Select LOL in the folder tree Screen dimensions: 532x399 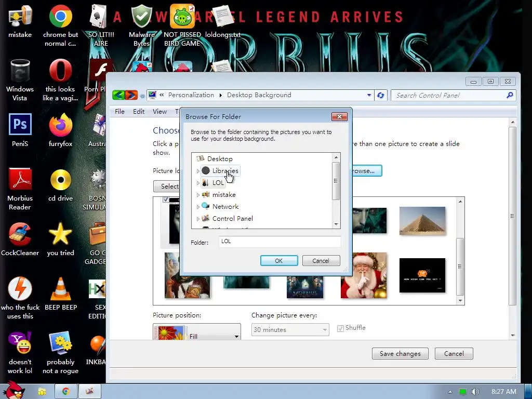218,183
